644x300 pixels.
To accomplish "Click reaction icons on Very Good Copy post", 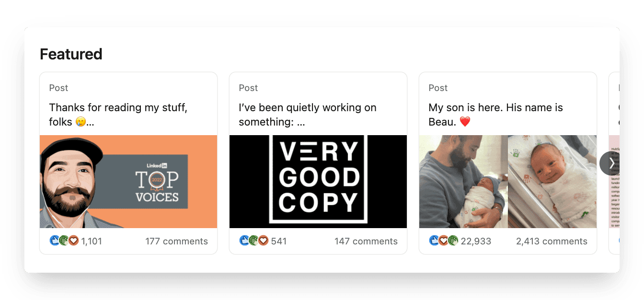I will coord(253,241).
